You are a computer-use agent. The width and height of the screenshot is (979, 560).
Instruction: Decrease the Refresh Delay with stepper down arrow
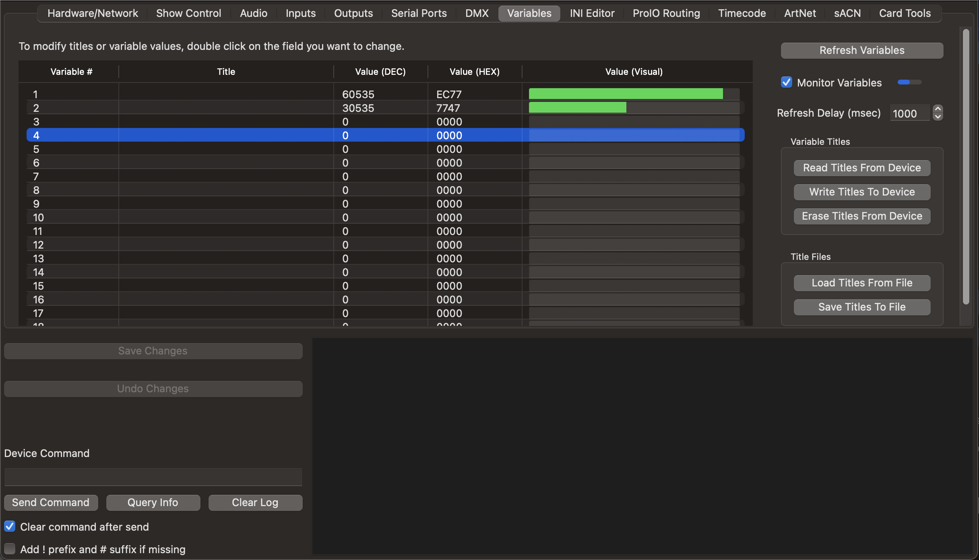click(938, 117)
